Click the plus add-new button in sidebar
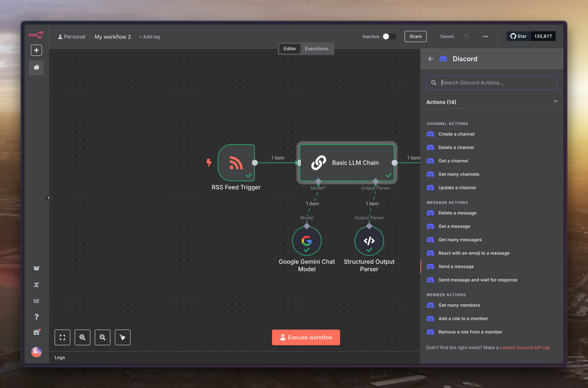The image size is (588, 388). pyautogui.click(x=36, y=50)
